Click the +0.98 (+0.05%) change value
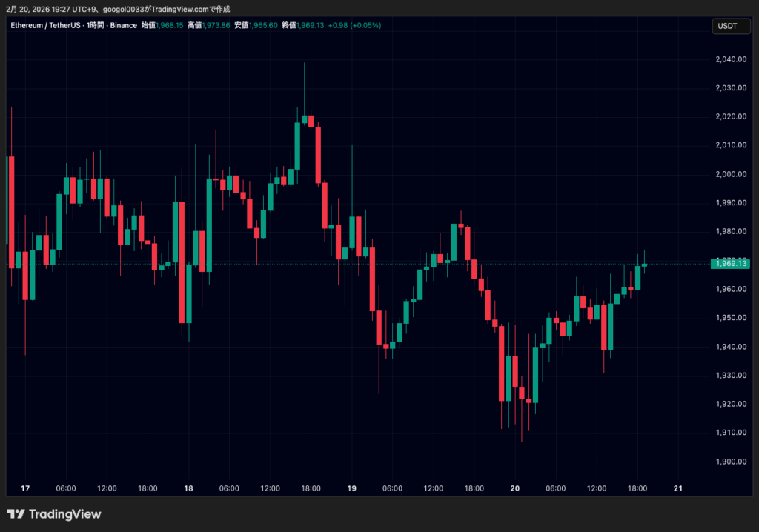The image size is (759, 532). click(355, 25)
